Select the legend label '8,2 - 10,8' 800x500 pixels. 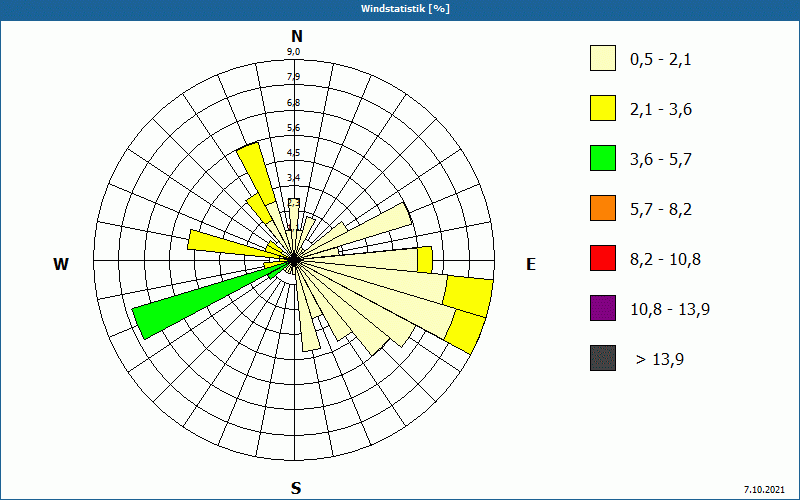tap(665, 260)
